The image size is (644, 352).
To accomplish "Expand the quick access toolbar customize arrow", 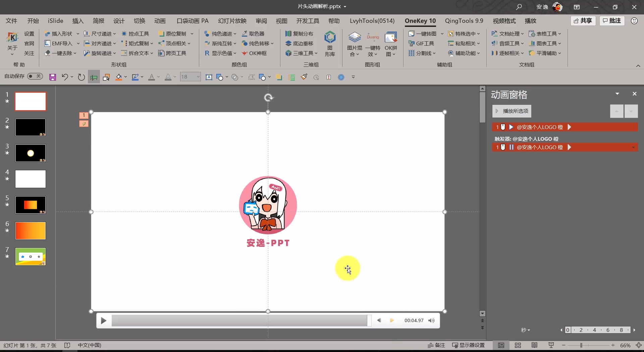I will click(x=353, y=77).
